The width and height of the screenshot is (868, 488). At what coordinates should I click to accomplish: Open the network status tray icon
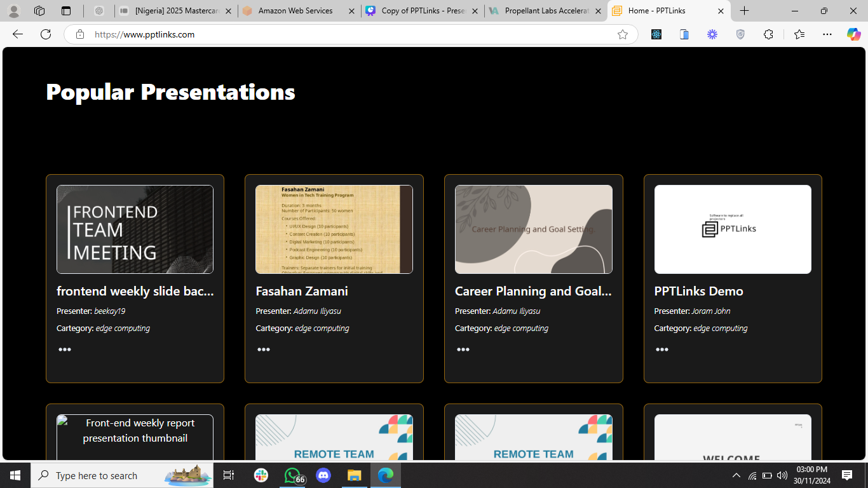752,475
